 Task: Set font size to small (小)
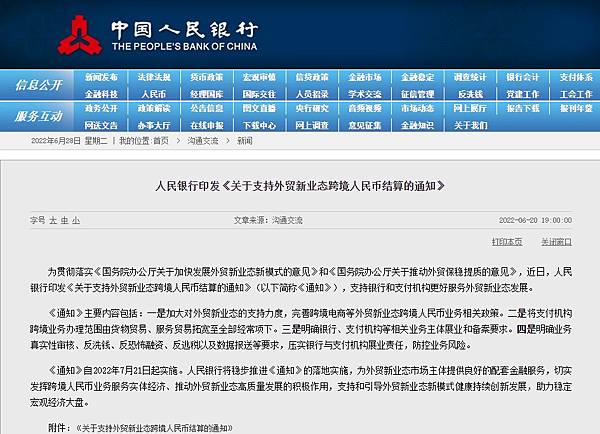(76, 220)
